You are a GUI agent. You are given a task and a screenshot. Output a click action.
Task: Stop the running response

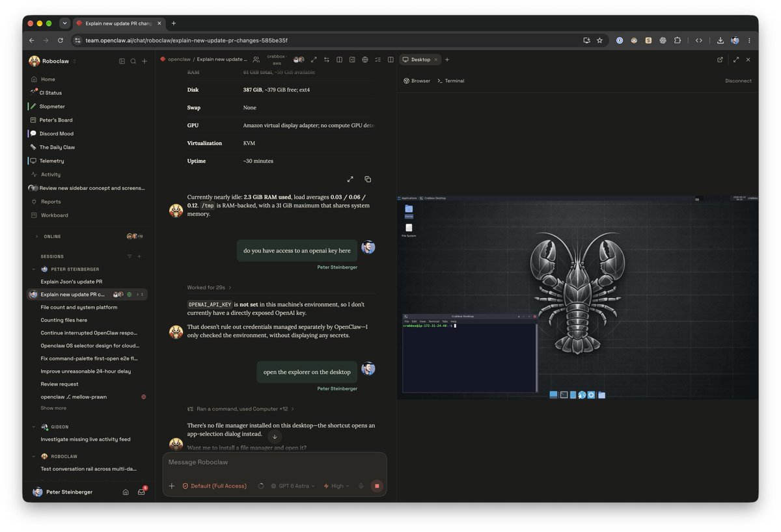coord(377,486)
